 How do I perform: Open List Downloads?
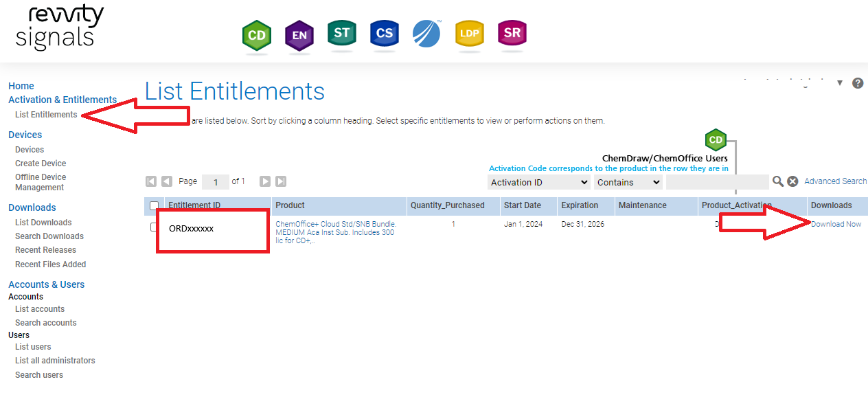coord(43,223)
